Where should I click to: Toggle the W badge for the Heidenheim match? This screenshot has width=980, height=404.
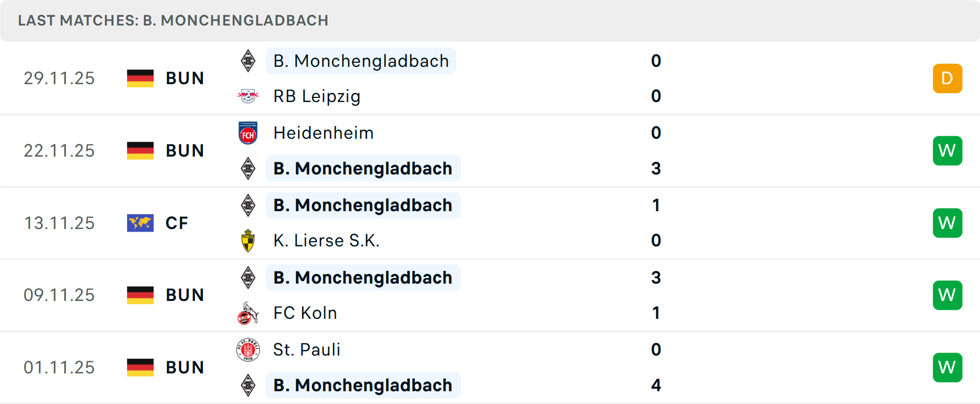[948, 150]
